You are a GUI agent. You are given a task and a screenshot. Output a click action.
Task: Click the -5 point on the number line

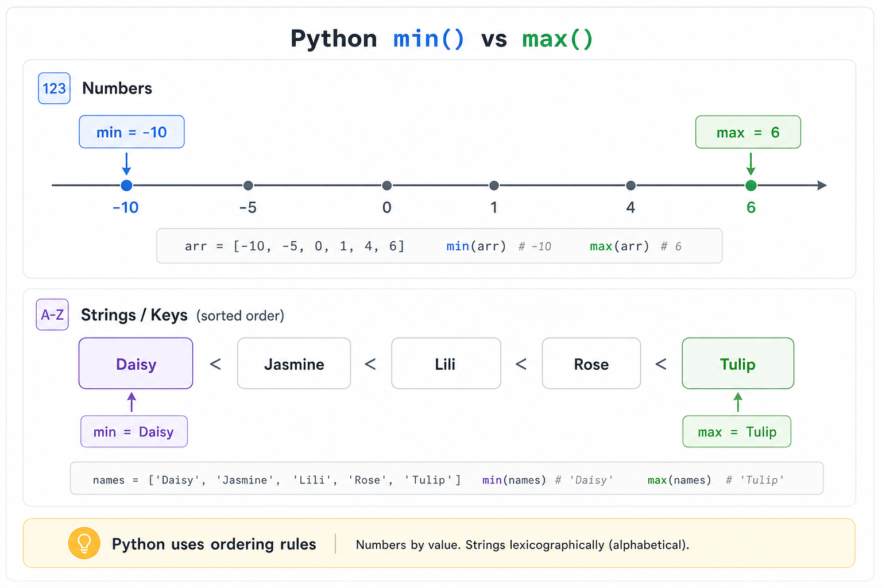pos(248,185)
